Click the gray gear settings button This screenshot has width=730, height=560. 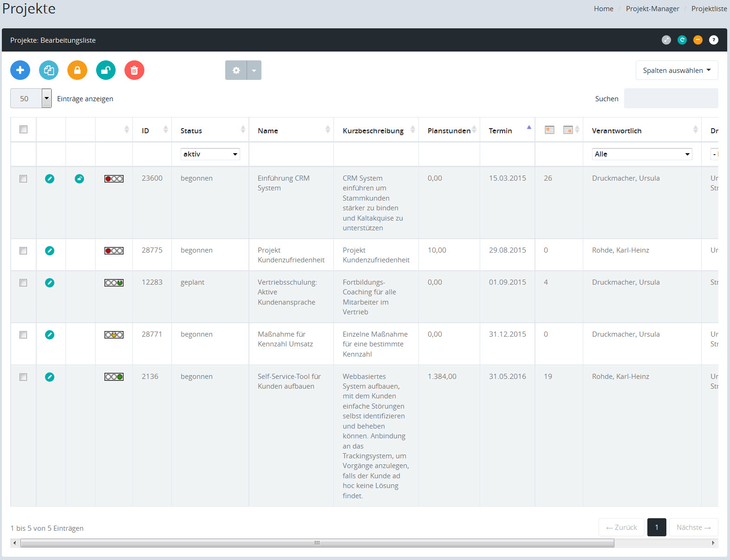tap(236, 70)
